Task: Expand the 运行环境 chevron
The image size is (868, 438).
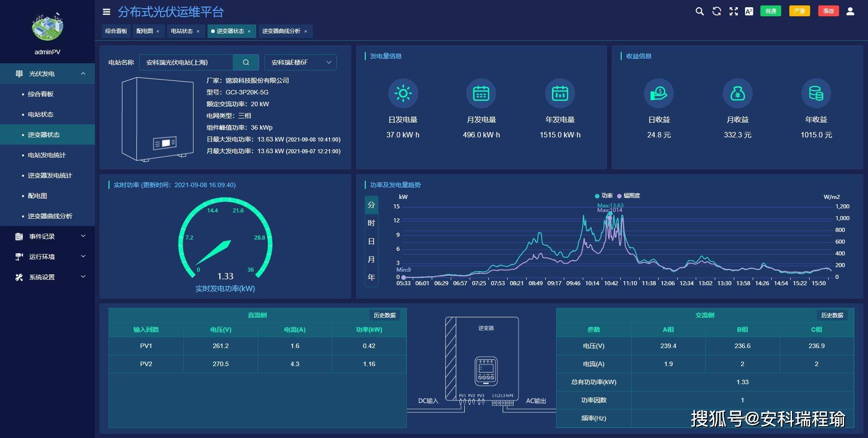Action: pyautogui.click(x=83, y=256)
